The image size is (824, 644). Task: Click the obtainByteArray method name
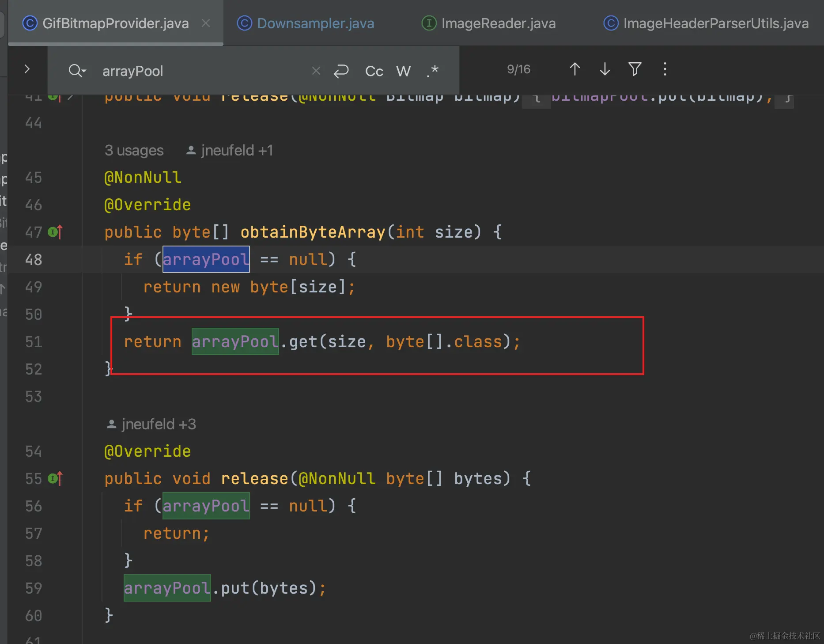coord(313,232)
